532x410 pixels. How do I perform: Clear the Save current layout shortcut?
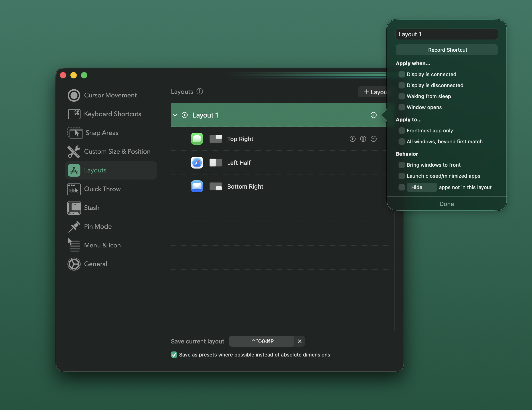(300, 341)
